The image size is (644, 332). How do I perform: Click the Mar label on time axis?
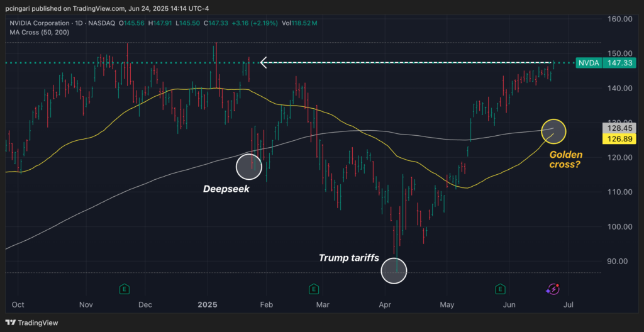point(323,305)
